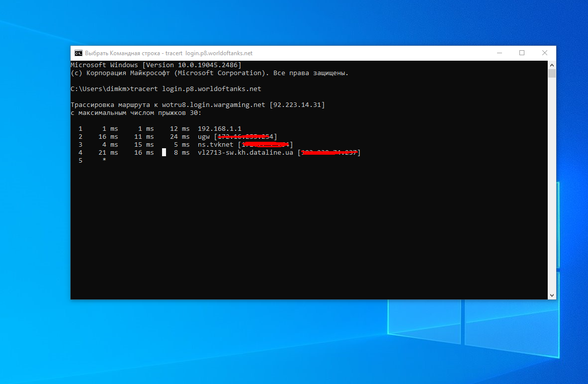Screen dimensions: 588x384
Task: Click 'Microsoft Windows [Version 10.0.19045.2486]' line
Action: [x=156, y=65]
